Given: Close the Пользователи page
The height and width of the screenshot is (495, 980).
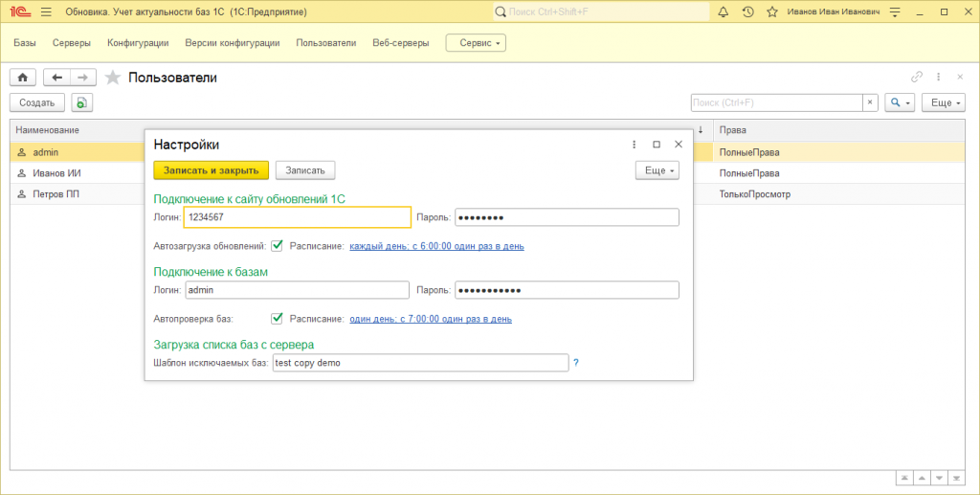Looking at the screenshot, I should [960, 77].
